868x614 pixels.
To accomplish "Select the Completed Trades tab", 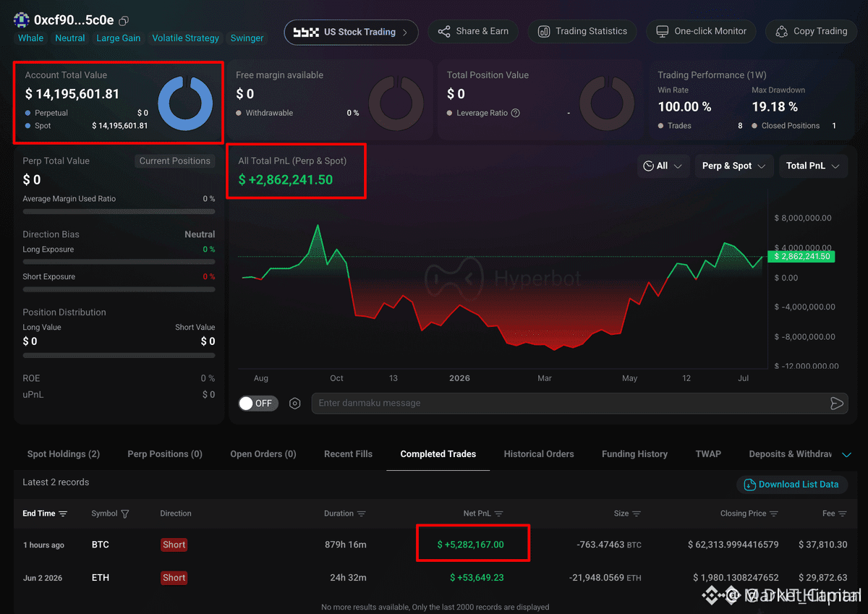I will click(438, 454).
